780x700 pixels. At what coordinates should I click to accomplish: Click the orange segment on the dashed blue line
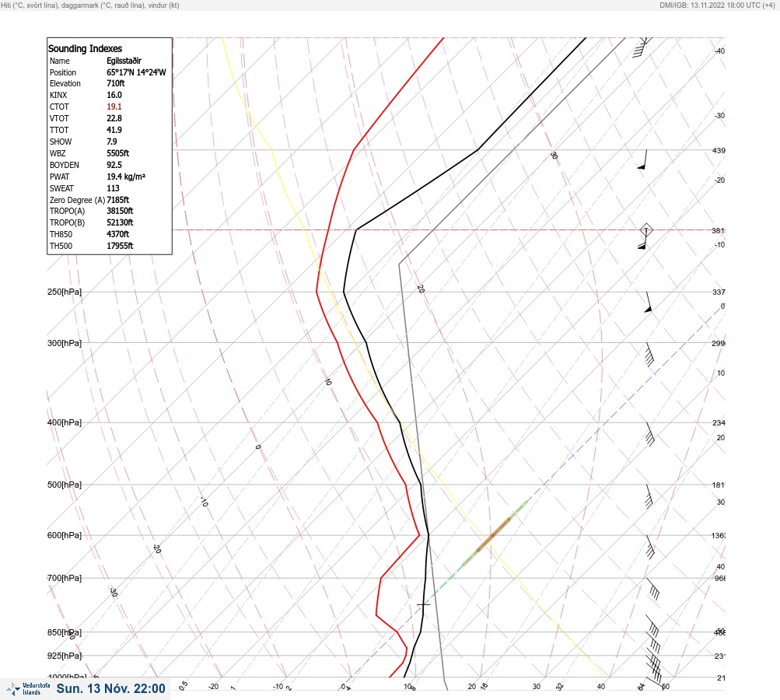pos(494,535)
